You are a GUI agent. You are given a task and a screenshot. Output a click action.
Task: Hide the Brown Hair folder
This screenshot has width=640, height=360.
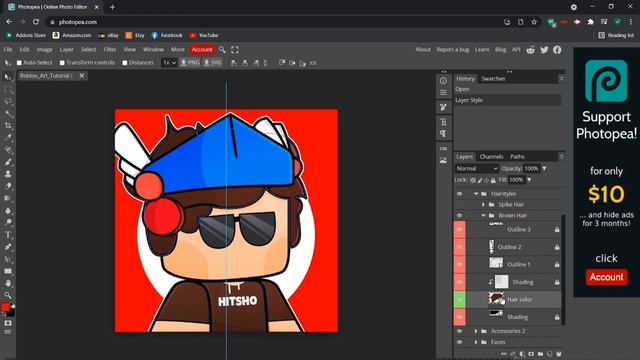460,216
